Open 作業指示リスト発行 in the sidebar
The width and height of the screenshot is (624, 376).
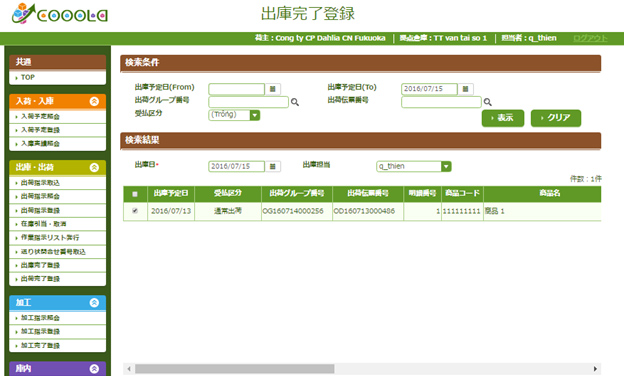58,238
